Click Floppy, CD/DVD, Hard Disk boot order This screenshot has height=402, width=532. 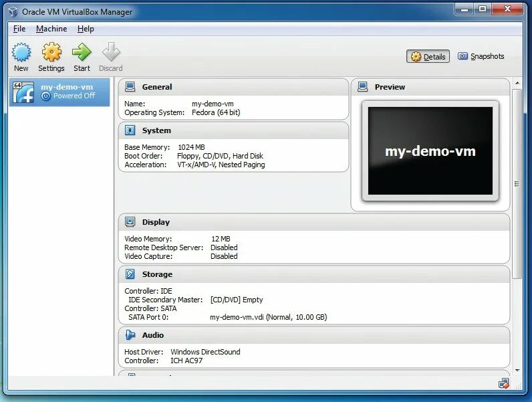tap(220, 156)
